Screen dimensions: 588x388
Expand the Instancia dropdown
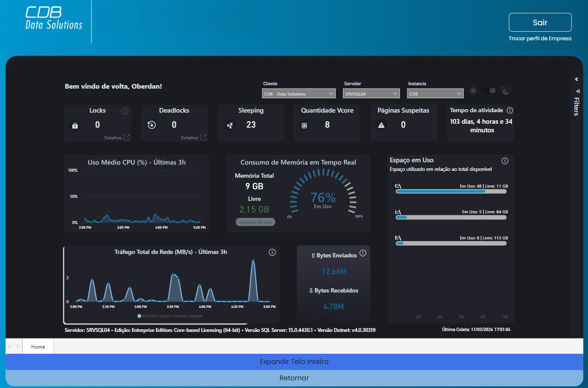435,94
